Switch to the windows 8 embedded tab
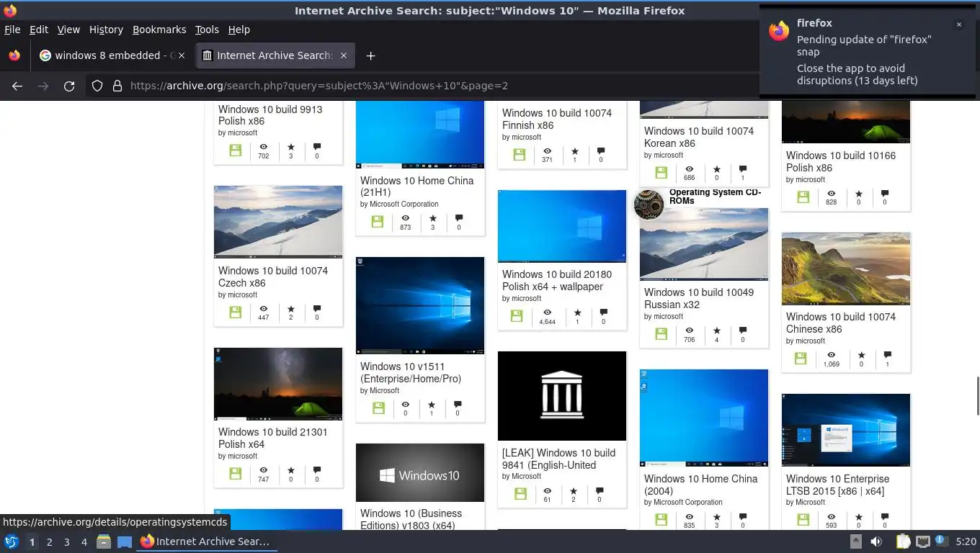This screenshot has height=553, width=980. click(x=112, y=55)
